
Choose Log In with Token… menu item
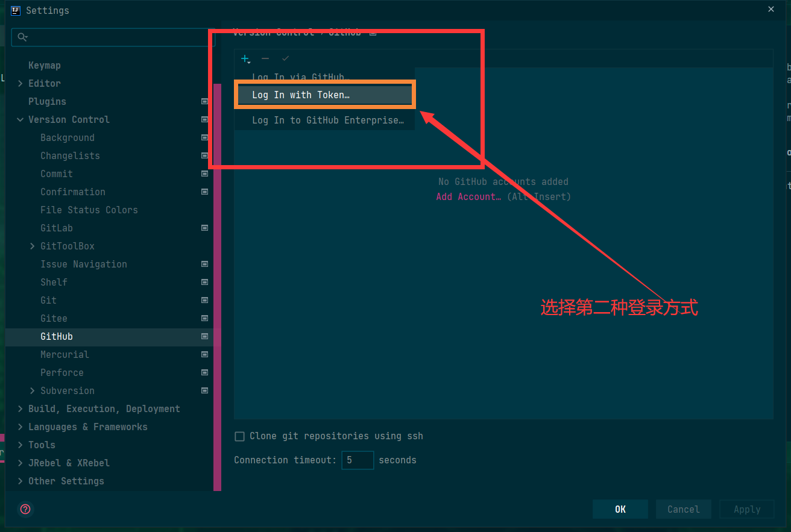point(324,95)
